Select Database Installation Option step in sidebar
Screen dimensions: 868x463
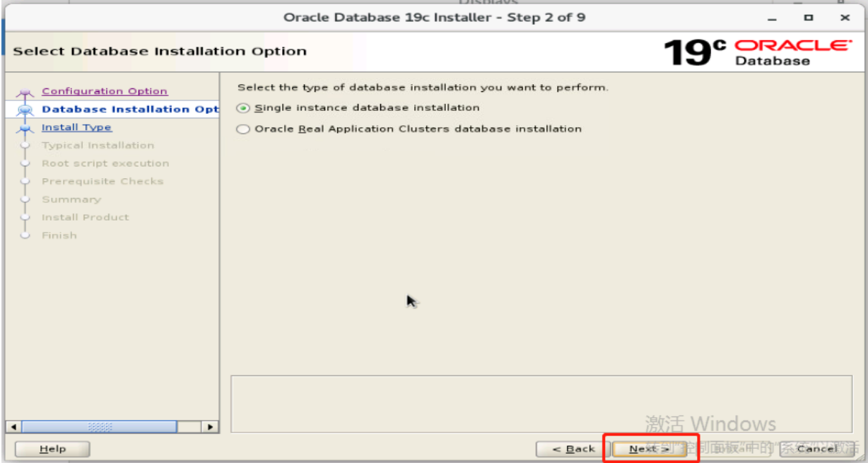point(130,110)
